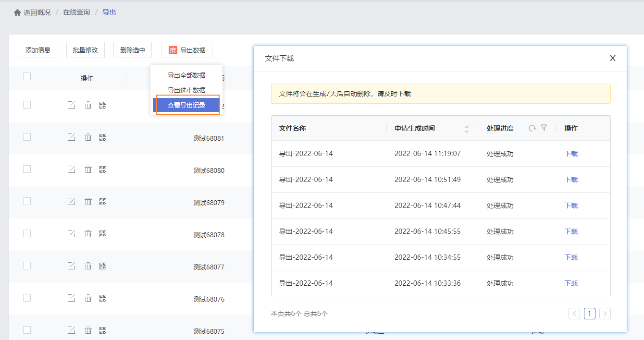Check the box for row 测试68077
Screen dimensions: 644x340
point(27,266)
